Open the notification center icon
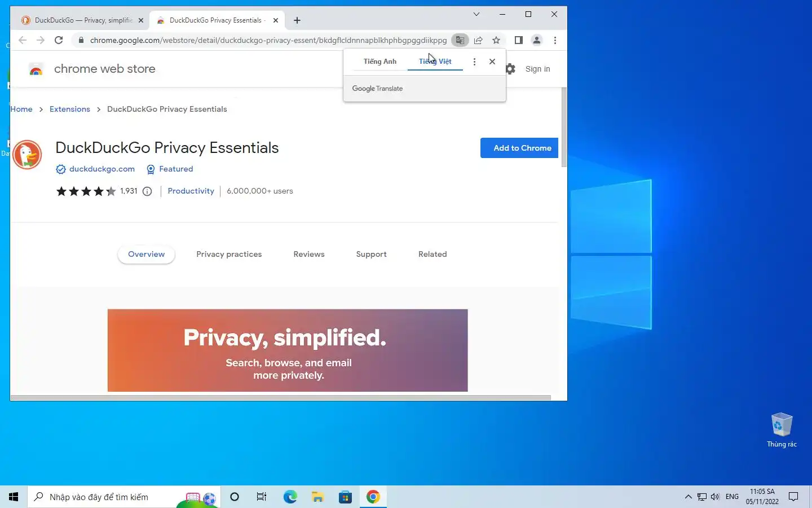The height and width of the screenshot is (508, 812). point(793,497)
